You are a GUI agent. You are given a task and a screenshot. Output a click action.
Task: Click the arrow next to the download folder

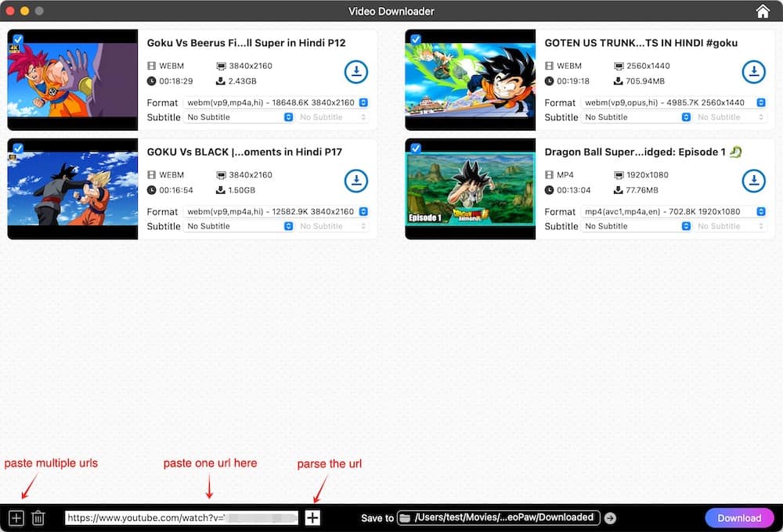[608, 517]
